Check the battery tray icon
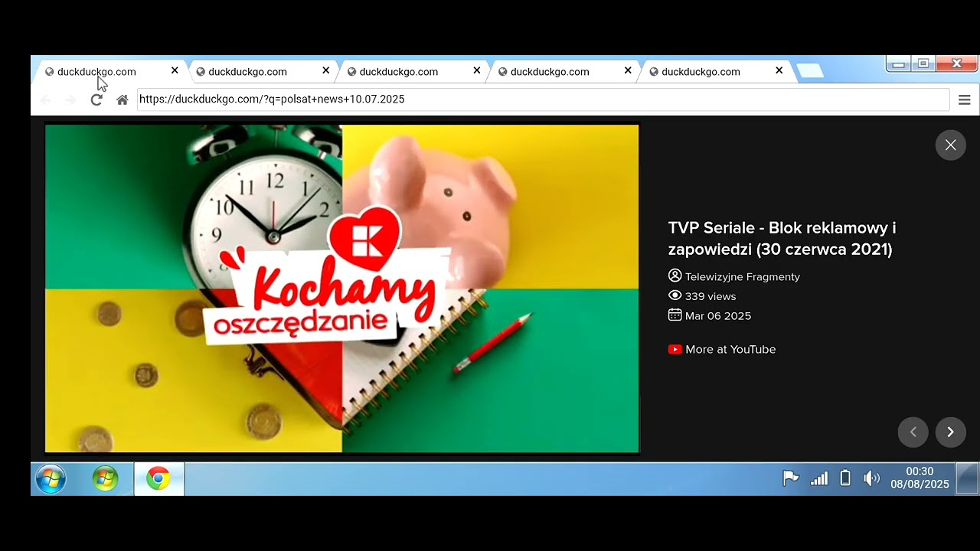980x551 pixels. click(845, 478)
